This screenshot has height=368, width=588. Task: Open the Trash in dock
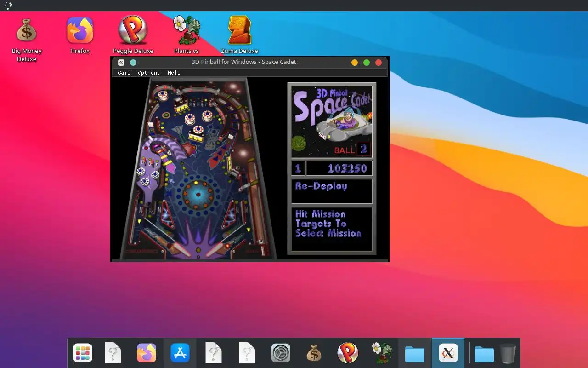tap(508, 353)
